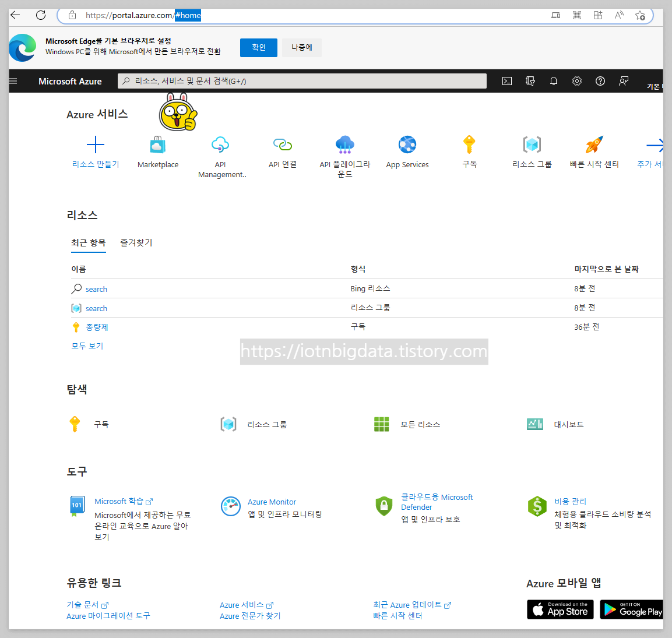
Task: Open the Microsoft 학습 101 icon
Action: (77, 506)
